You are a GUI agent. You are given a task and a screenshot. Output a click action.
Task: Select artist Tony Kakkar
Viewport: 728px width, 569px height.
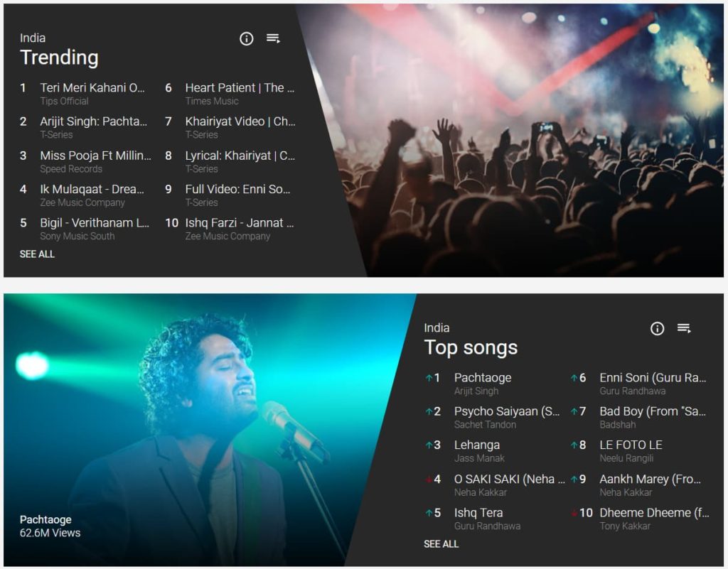pyautogui.click(x=625, y=526)
